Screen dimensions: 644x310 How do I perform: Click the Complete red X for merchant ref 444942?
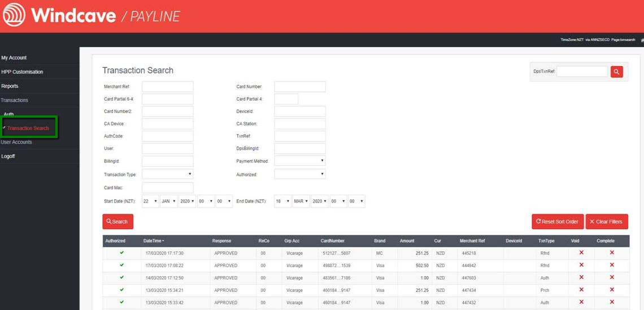click(x=612, y=265)
